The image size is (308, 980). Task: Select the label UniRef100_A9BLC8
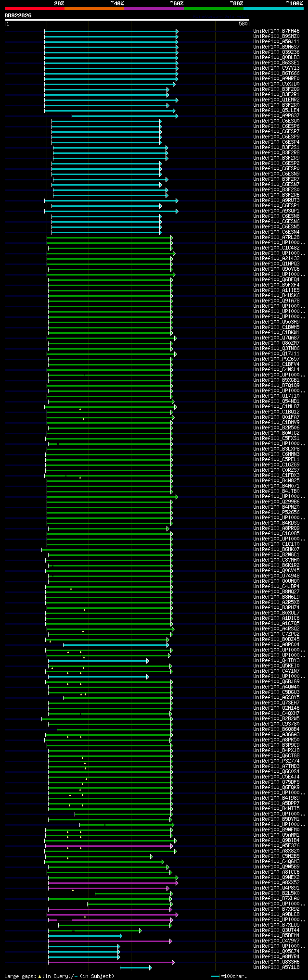(x=276, y=914)
